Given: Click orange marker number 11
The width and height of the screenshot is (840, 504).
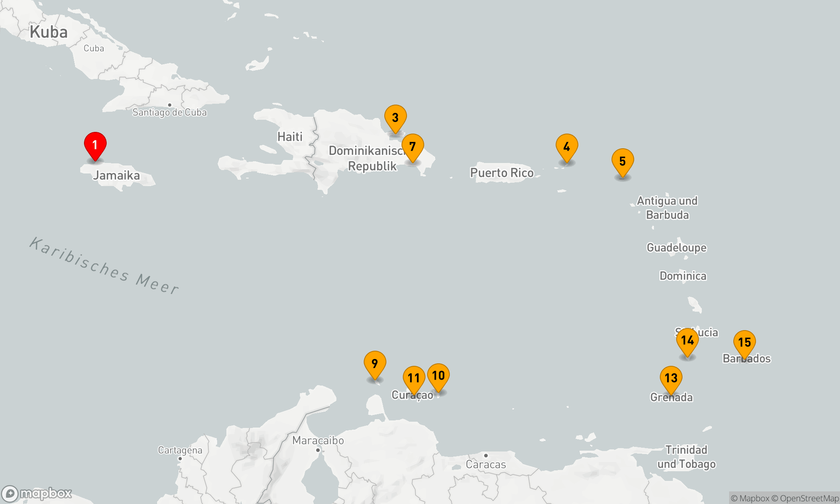Looking at the screenshot, I should point(414,378).
